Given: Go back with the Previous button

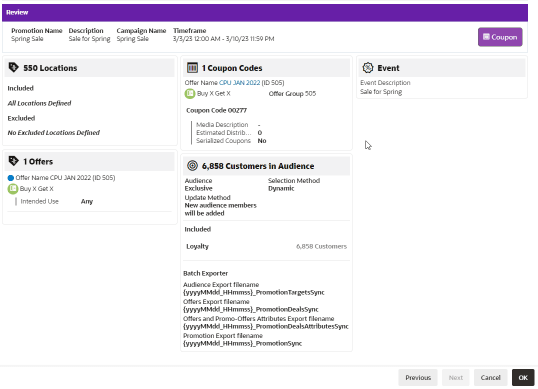Looking at the screenshot, I should (x=418, y=377).
